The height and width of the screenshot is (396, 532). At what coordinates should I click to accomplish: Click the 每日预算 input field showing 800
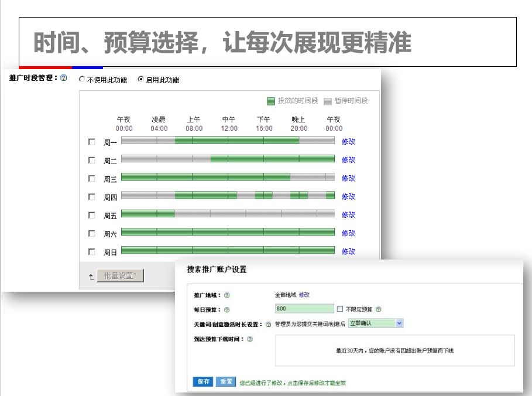tap(304, 309)
